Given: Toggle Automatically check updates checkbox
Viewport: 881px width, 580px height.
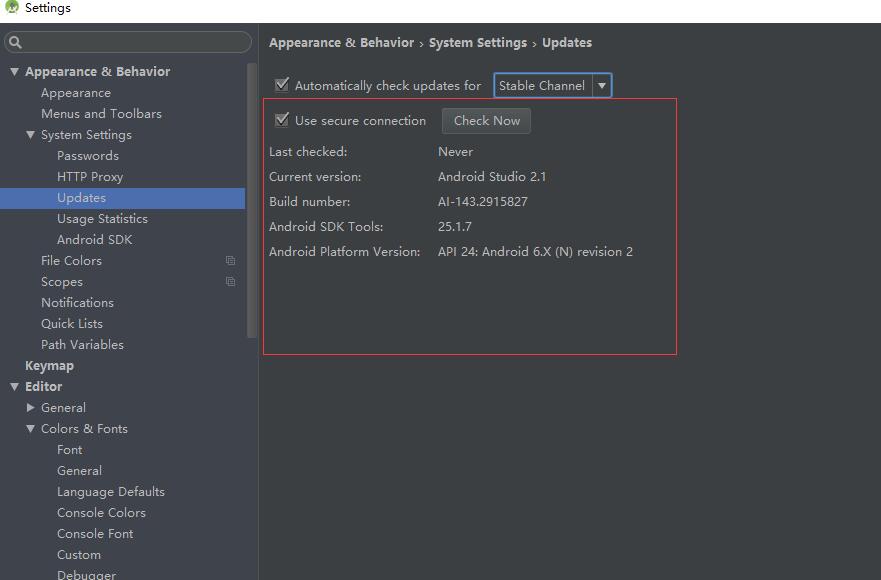Looking at the screenshot, I should (x=282, y=86).
